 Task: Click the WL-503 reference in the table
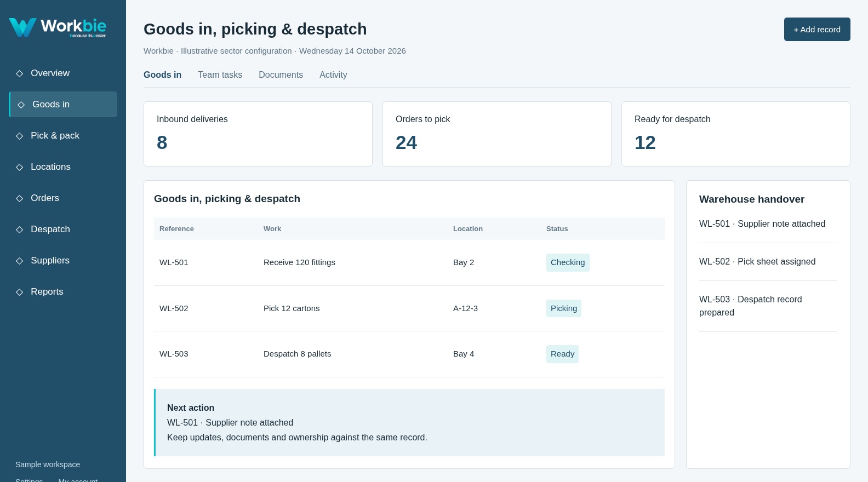tap(174, 354)
